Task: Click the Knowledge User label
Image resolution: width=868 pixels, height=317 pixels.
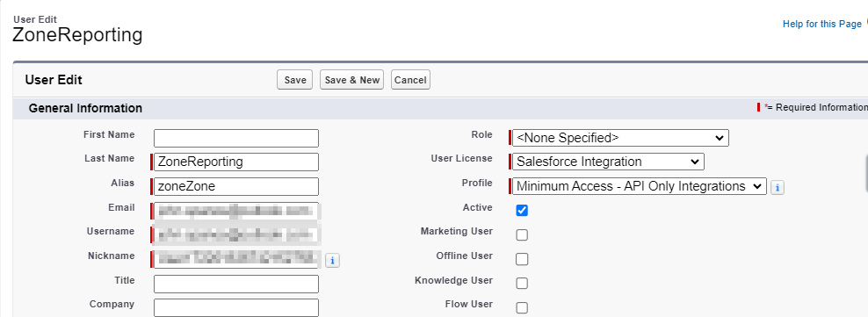Action: (453, 280)
